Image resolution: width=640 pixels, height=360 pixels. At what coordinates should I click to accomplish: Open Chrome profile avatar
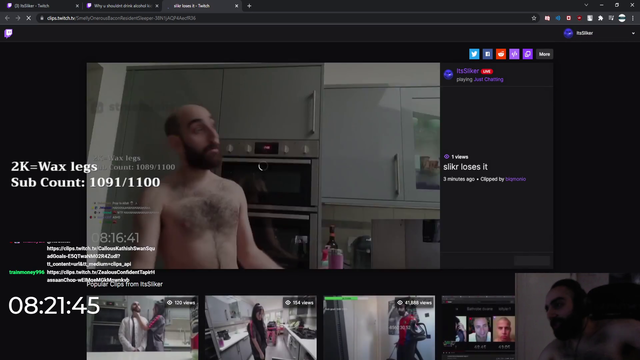(622, 18)
